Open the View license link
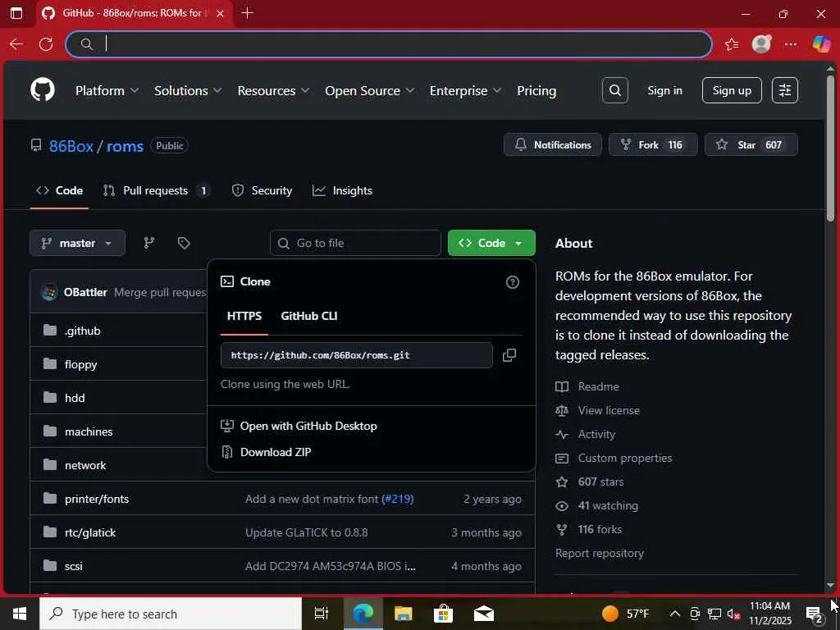The width and height of the screenshot is (840, 630). (x=609, y=410)
